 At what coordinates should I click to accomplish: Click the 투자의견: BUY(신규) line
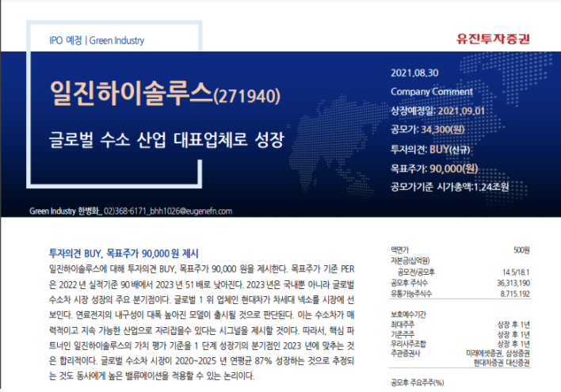pyautogui.click(x=430, y=149)
